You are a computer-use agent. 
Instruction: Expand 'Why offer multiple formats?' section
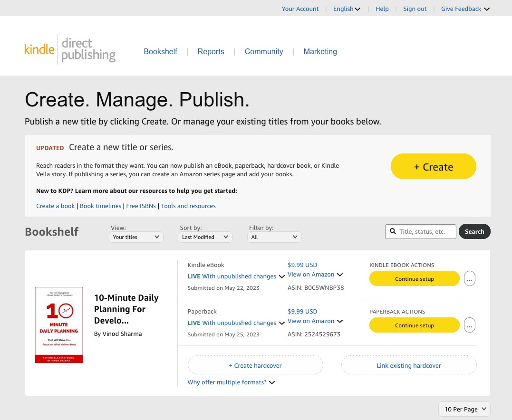click(231, 382)
